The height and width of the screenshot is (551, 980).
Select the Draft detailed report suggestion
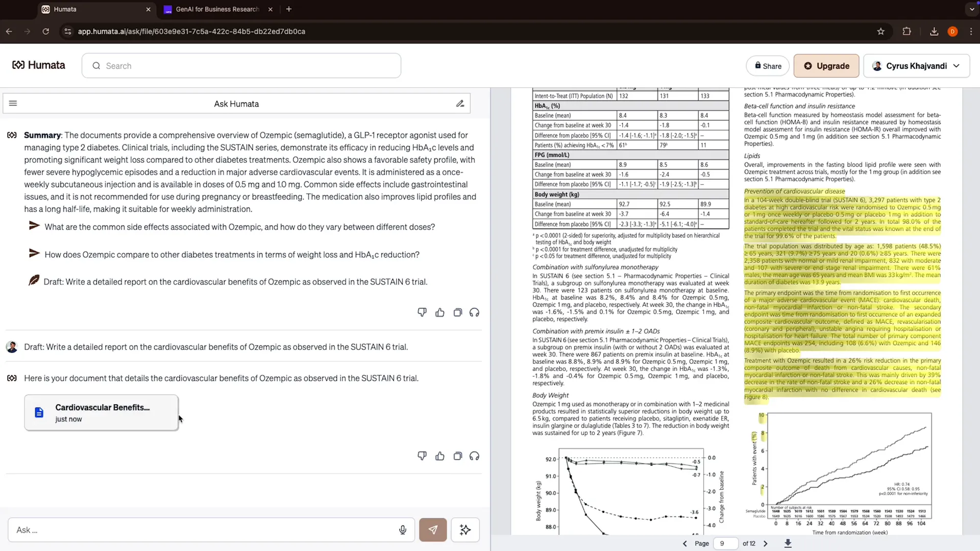tap(235, 282)
